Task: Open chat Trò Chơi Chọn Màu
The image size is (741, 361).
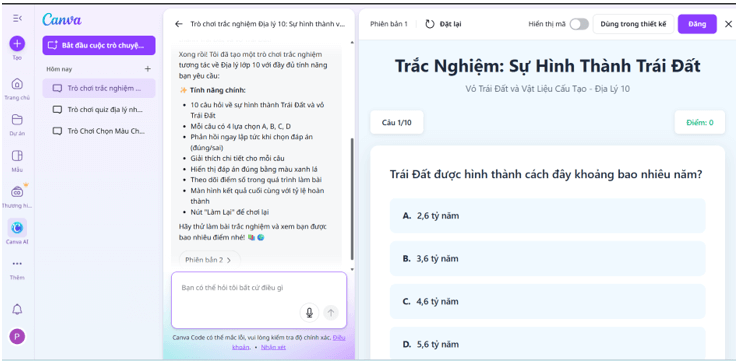Action: coord(99,131)
